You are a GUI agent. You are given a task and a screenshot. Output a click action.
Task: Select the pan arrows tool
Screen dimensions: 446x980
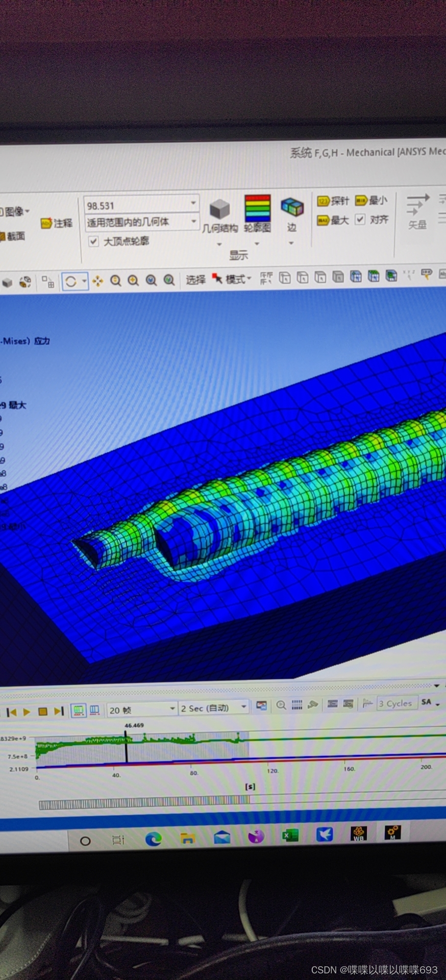pyautogui.click(x=98, y=281)
